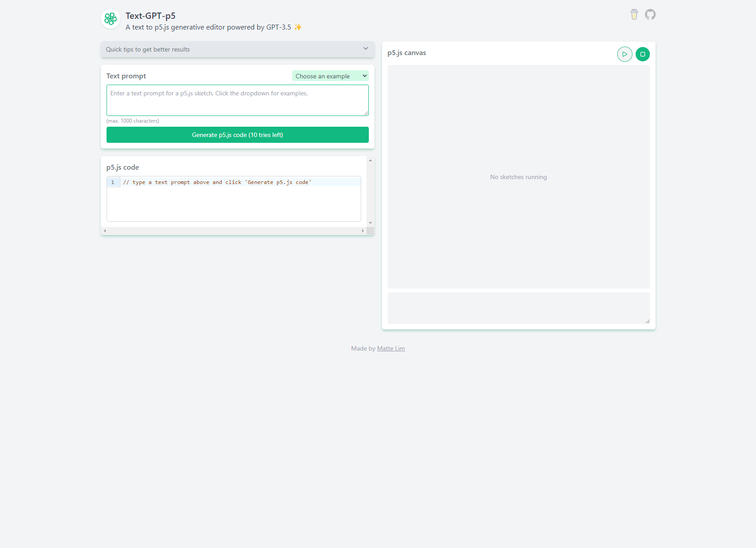Viewport: 756px width, 548px height.
Task: Click the Text-GPT-p5 logo icon
Action: click(x=111, y=19)
